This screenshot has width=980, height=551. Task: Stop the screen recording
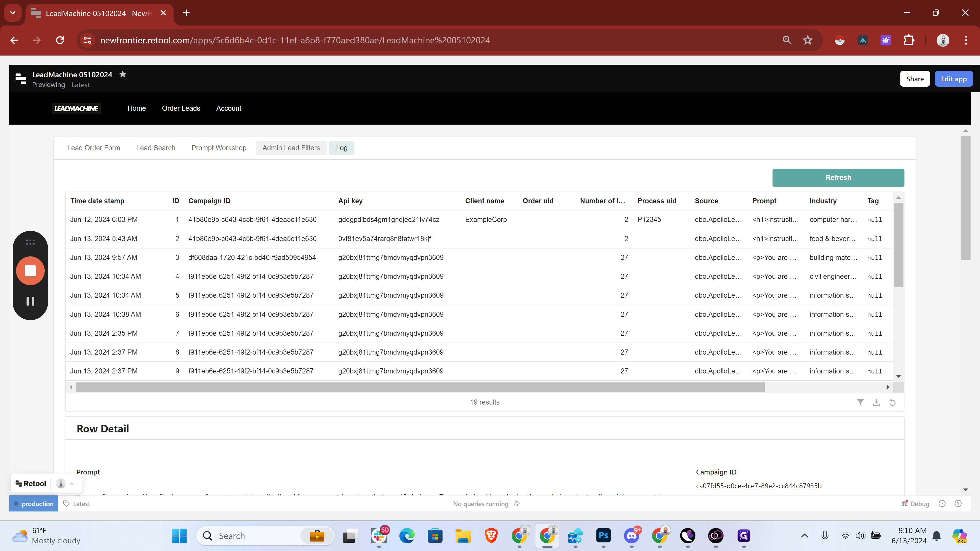click(x=30, y=271)
